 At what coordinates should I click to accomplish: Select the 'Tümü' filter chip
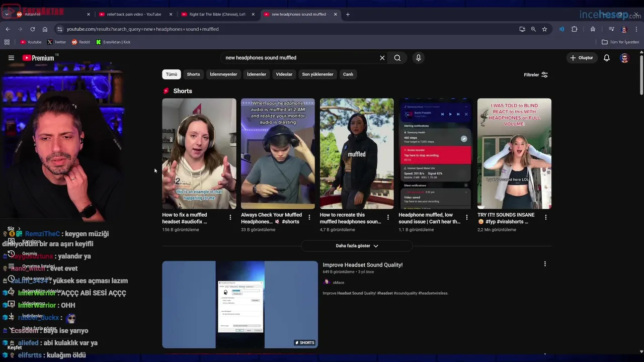[172, 74]
